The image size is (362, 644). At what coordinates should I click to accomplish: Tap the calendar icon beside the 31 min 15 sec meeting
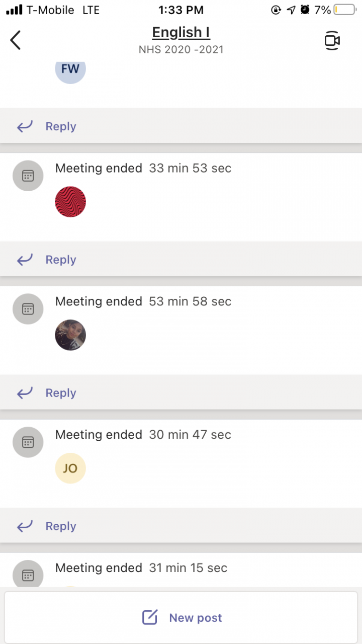pyautogui.click(x=28, y=575)
